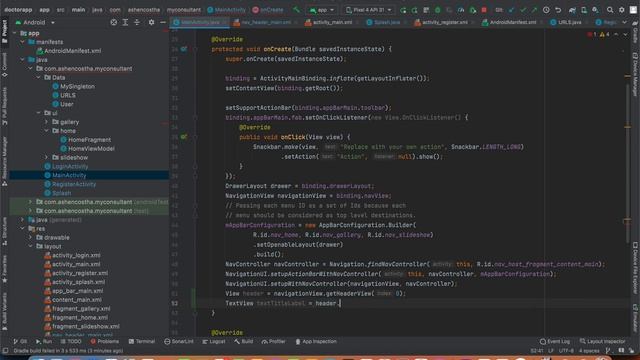
Task: Open the Device Manager phone icon in toolbar
Action: (x=584, y=10)
